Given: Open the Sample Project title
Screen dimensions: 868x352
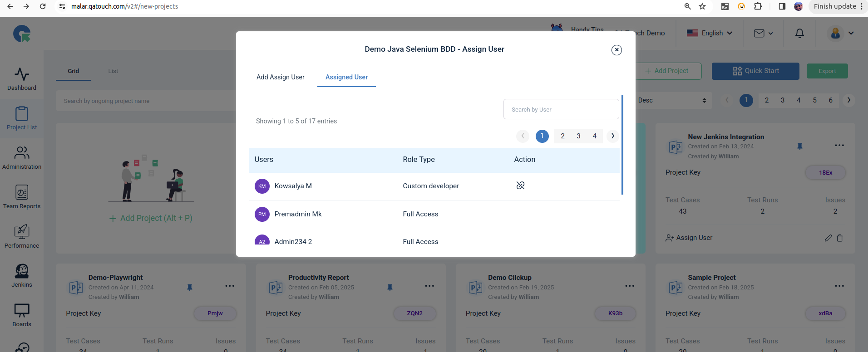Looking at the screenshot, I should point(711,278).
